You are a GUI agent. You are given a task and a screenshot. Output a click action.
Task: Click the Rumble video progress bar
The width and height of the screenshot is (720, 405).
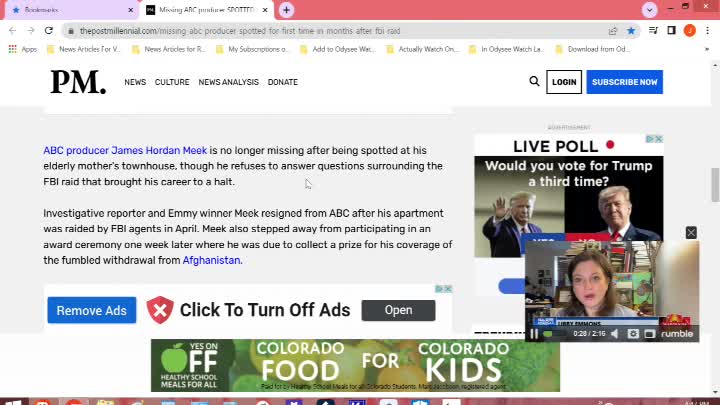pyautogui.click(x=556, y=334)
